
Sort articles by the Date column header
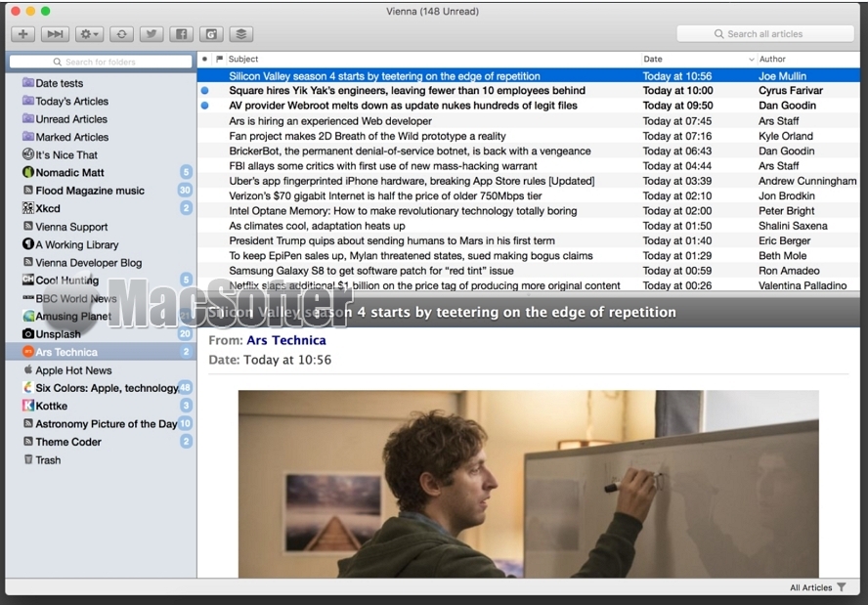pos(698,59)
